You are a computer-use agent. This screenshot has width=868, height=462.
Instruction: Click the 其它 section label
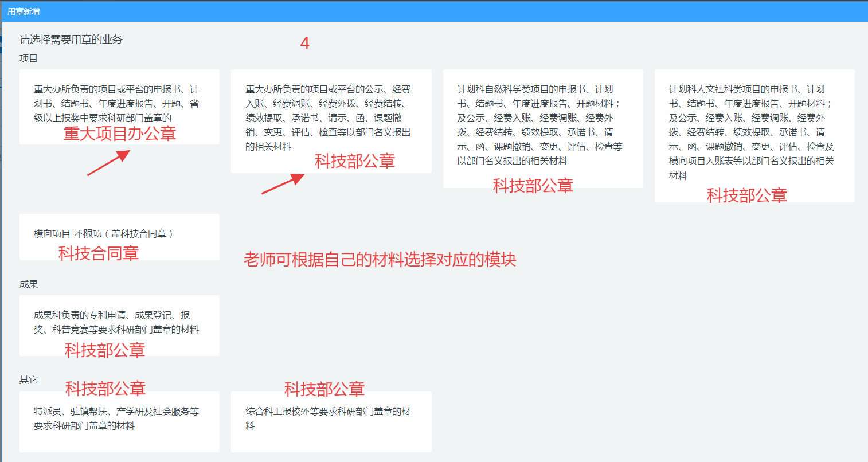point(29,380)
